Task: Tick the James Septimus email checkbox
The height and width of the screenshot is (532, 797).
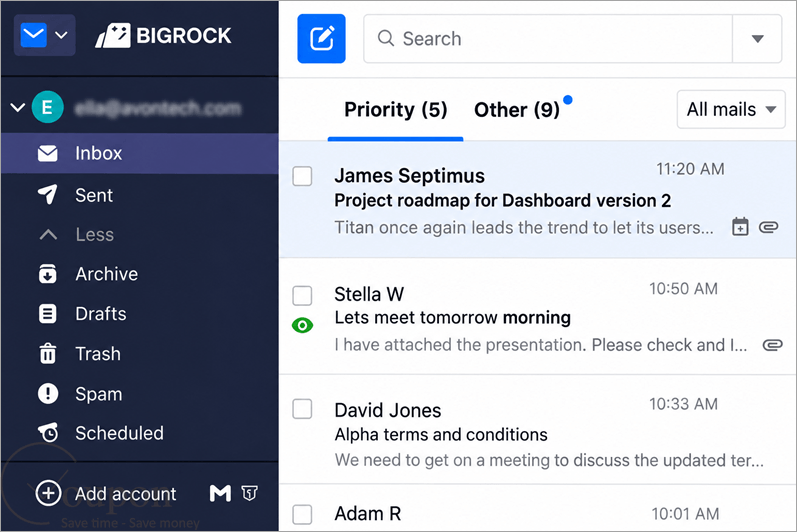Action: pos(302,176)
